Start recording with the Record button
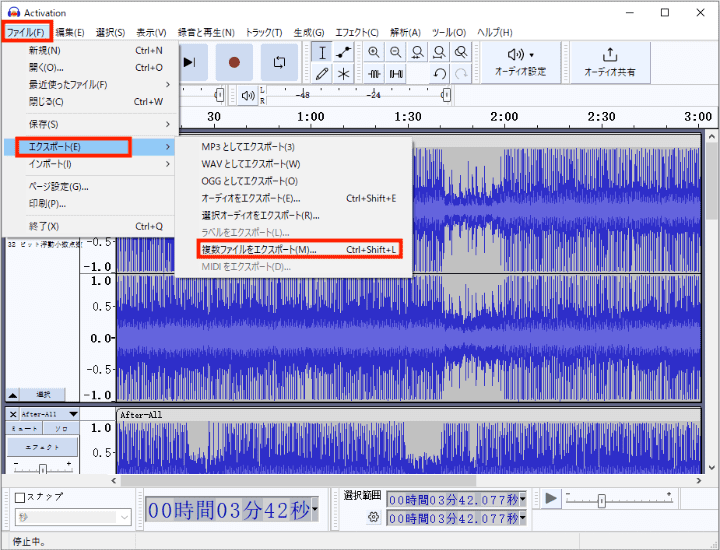Viewport: 720px width, 550px height. (234, 62)
